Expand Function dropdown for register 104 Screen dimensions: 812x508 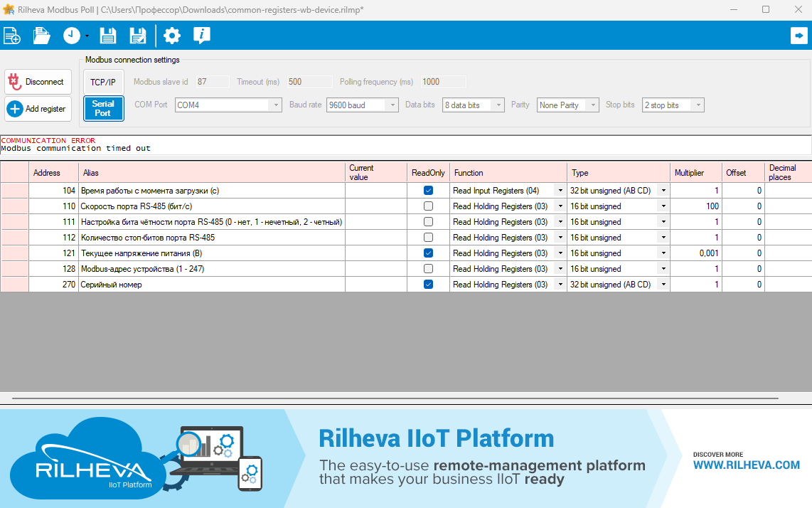click(x=560, y=191)
